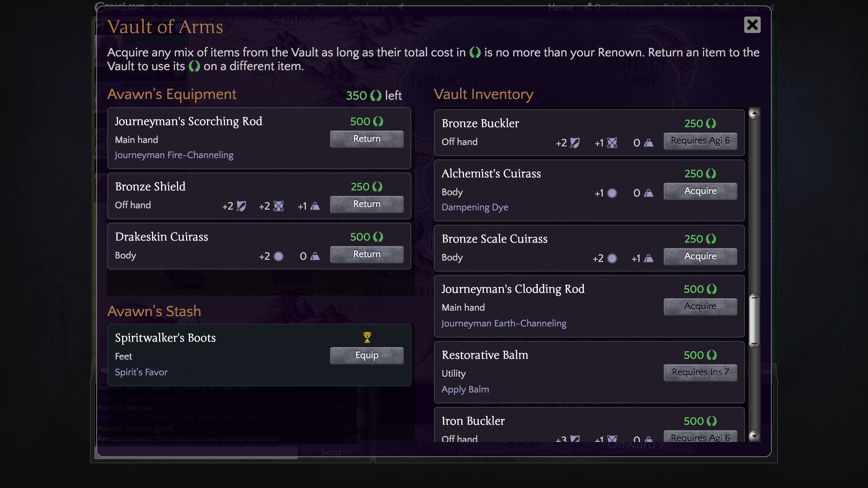The image size is (868, 488).
Task: Acquire the Alchemist's Cuirass
Action: 700,191
